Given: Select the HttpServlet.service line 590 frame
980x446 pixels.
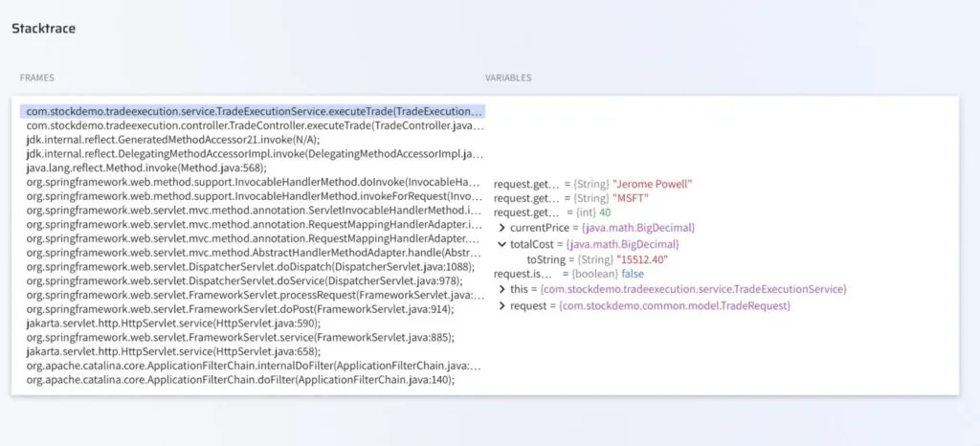Looking at the screenshot, I should point(172,324).
